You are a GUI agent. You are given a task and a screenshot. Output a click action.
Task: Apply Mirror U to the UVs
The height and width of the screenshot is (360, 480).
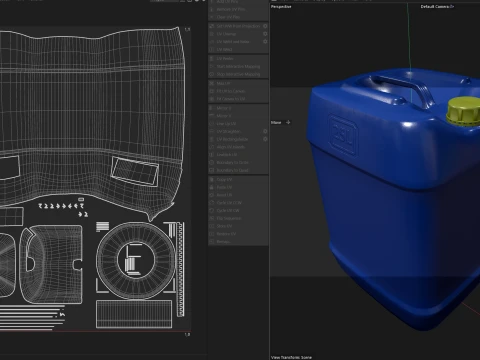click(x=238, y=108)
